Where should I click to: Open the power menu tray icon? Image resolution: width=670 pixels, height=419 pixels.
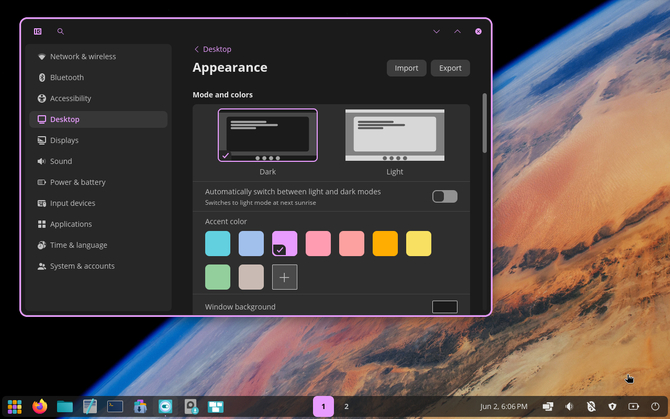pyautogui.click(x=655, y=406)
